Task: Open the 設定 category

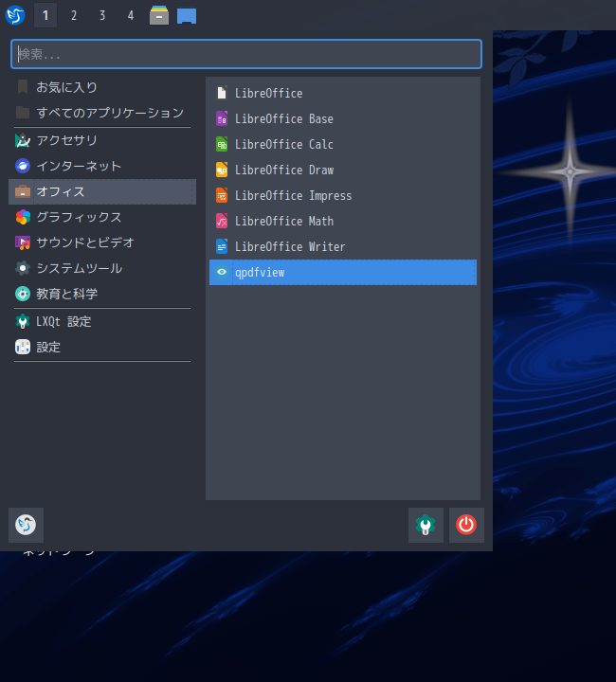Action: click(x=102, y=347)
